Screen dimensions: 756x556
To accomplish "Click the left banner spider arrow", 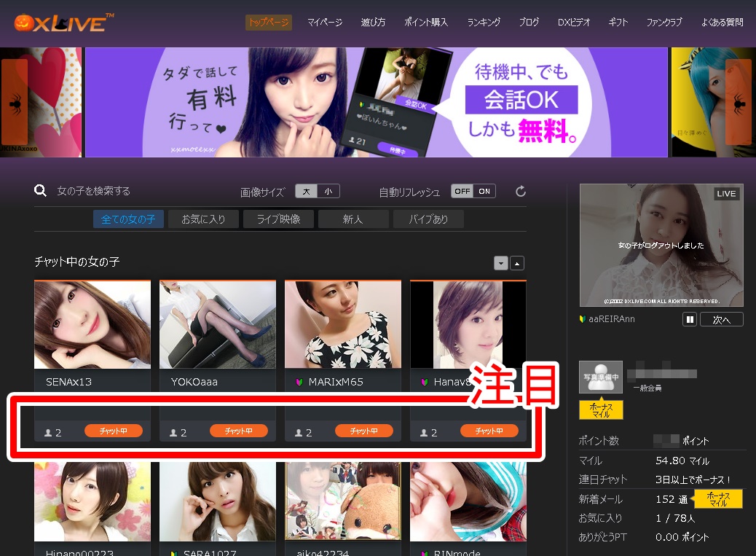I will click(x=15, y=103).
